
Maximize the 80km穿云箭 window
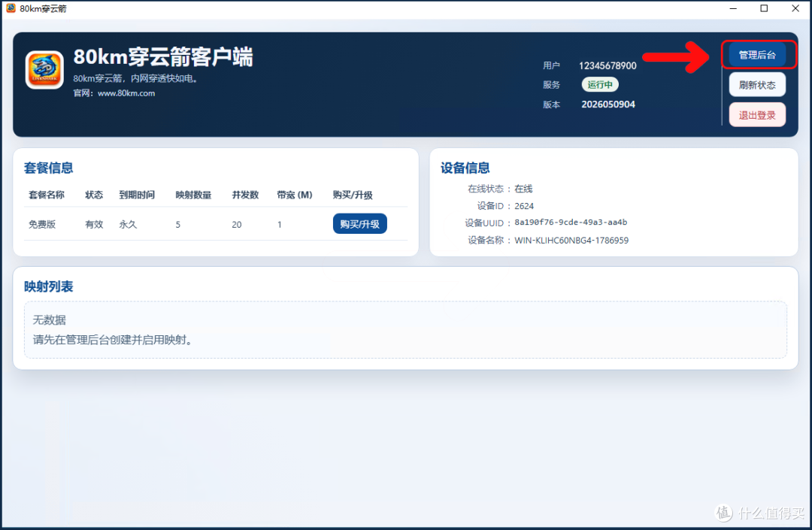click(x=764, y=8)
